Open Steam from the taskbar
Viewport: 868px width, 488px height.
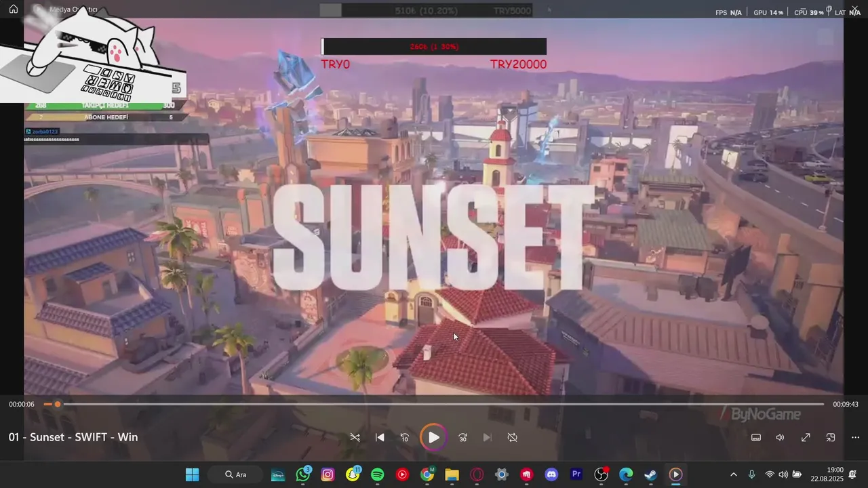coord(651,474)
